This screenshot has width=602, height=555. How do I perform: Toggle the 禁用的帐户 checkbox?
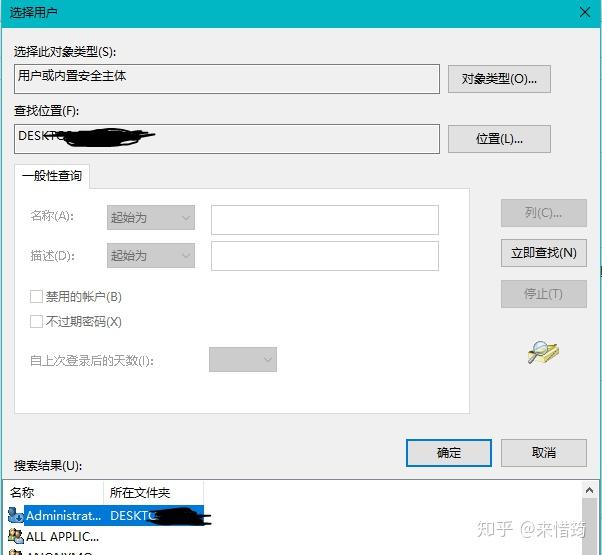[x=37, y=297]
